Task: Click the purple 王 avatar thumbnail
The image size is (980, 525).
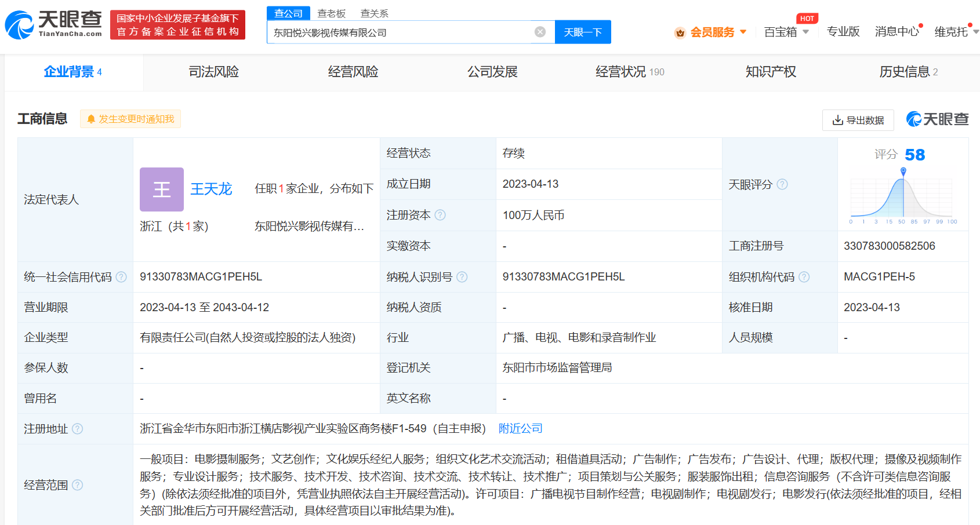Action: tap(162, 189)
